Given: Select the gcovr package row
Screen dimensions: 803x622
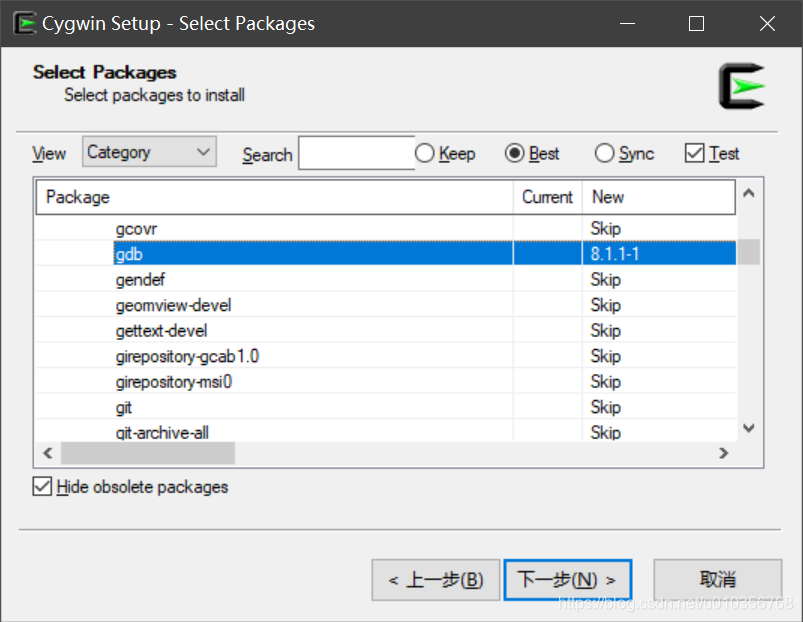Looking at the screenshot, I should 386,228.
